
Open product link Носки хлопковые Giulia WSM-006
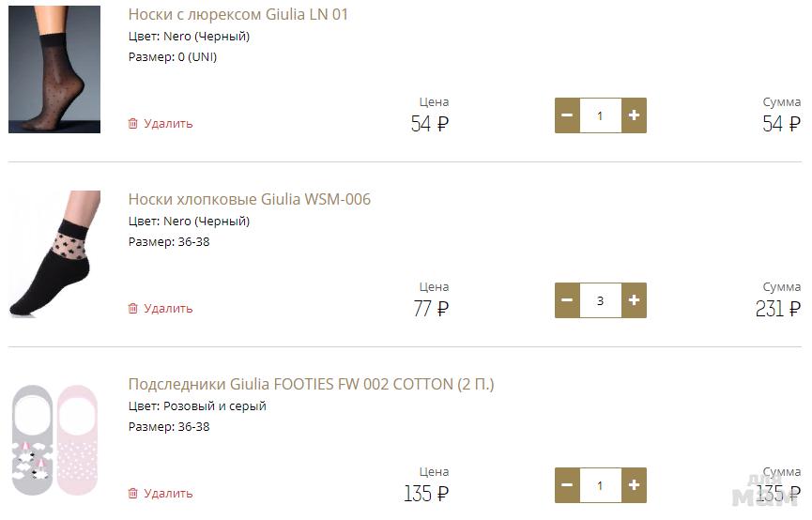[250, 200]
